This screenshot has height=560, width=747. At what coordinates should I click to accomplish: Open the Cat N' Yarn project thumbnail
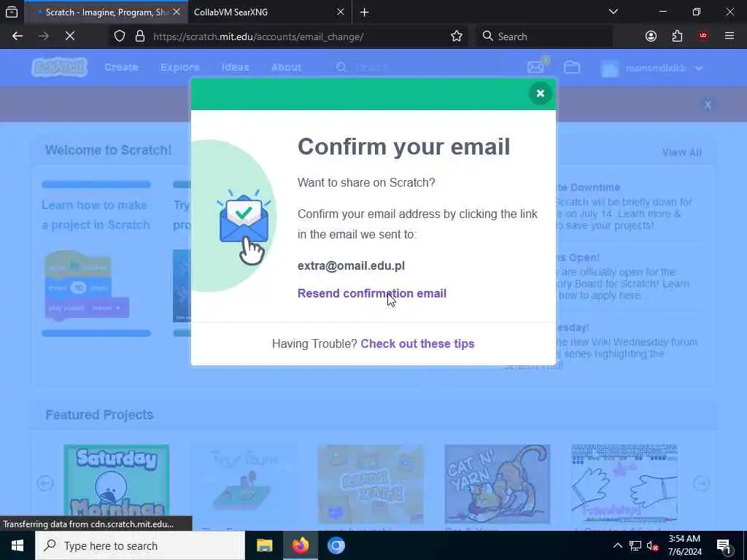498,484
